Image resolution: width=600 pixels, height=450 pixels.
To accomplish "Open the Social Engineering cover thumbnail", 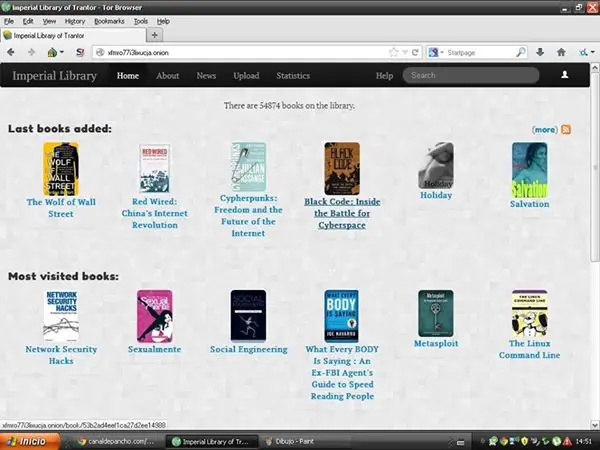I will [248, 316].
